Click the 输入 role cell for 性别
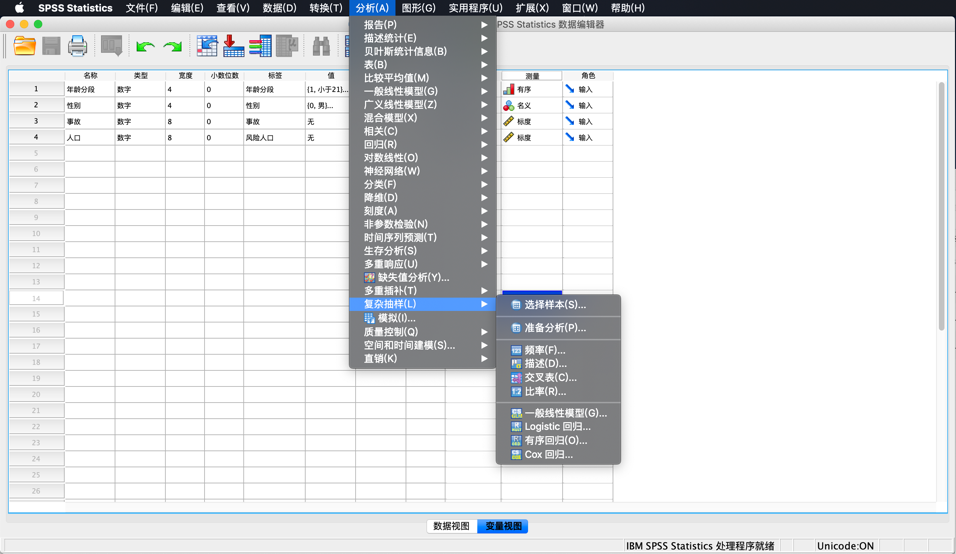956x554 pixels. (588, 105)
